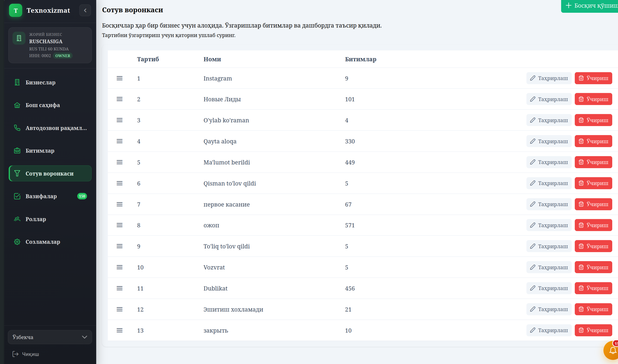This screenshot has height=364, width=618.
Task: Collapse the sidebar with the chevron button
Action: click(85, 10)
